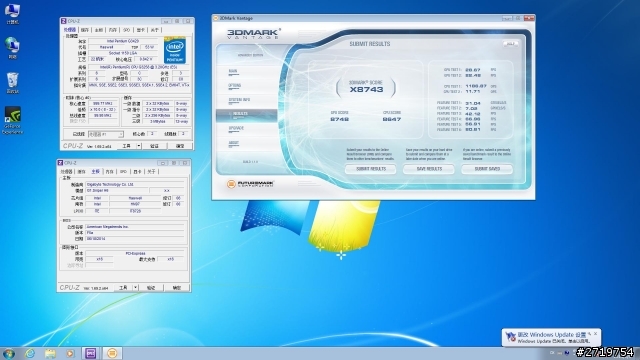Select the 处理器 tab in upper CPU-Z
This screenshot has width=640, height=360.
(69, 30)
